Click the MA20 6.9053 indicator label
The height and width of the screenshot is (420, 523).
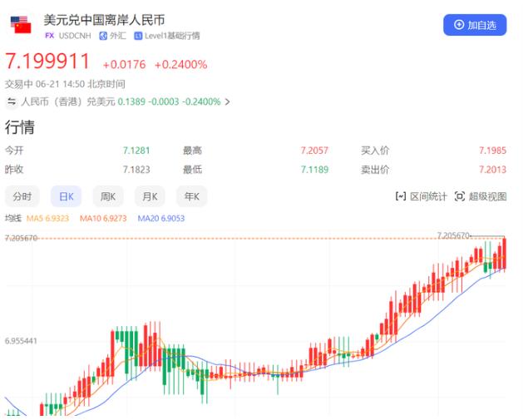click(x=161, y=219)
